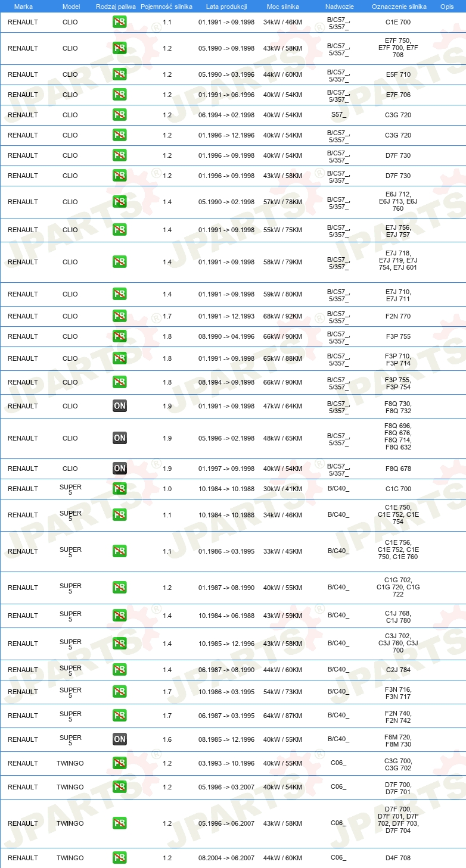Select the 59kW / 80KM power cell
The width and height of the screenshot is (466, 868).
click(x=283, y=294)
